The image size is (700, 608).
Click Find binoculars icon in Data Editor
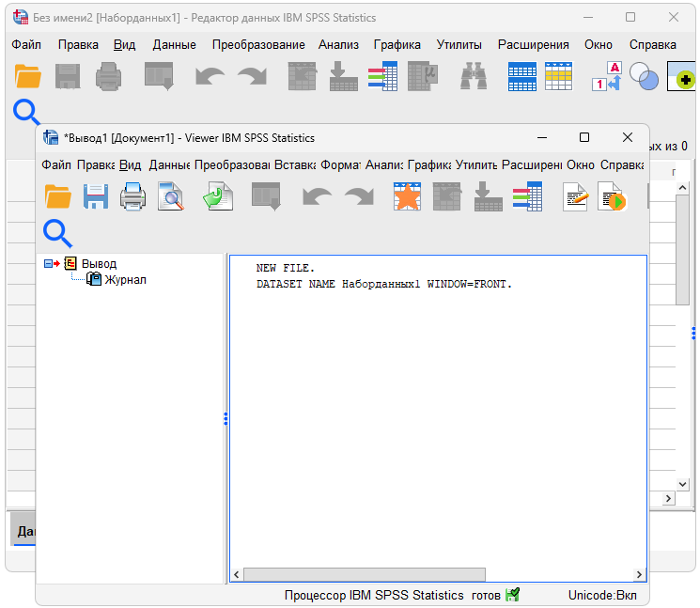(x=474, y=76)
